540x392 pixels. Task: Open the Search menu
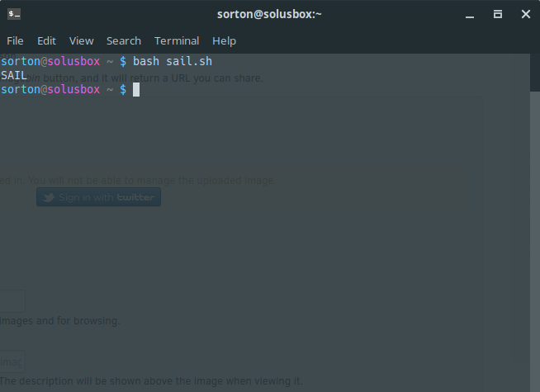[124, 41]
